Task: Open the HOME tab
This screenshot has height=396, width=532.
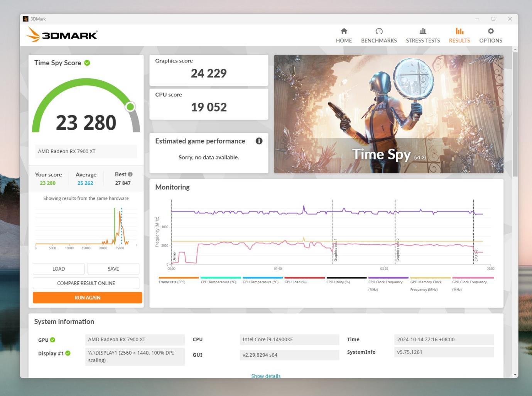Action: (x=344, y=36)
